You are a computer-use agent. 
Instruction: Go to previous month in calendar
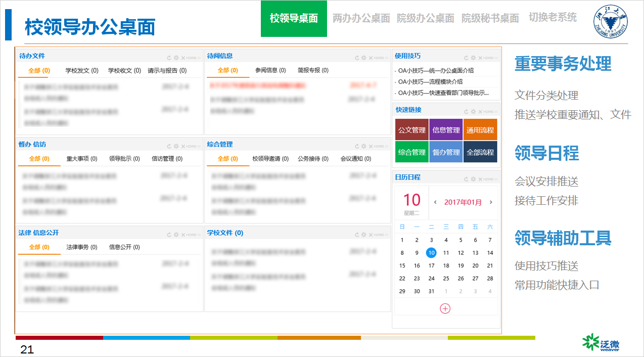point(435,202)
